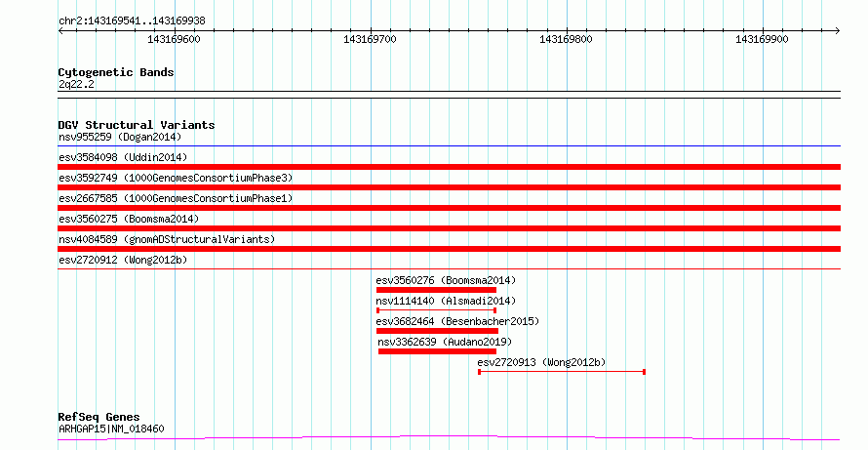Click the thin red bracket under esv2720913
Screen dimensions: 868x450
pos(562,372)
